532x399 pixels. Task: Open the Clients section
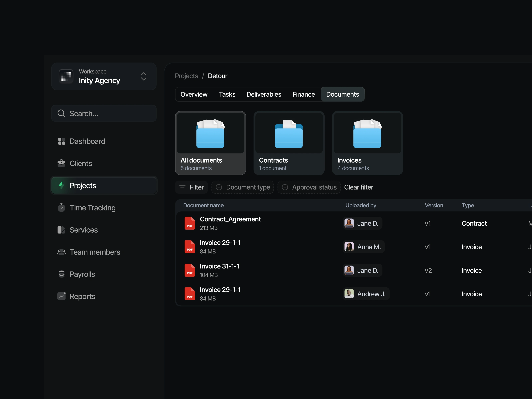(104, 163)
